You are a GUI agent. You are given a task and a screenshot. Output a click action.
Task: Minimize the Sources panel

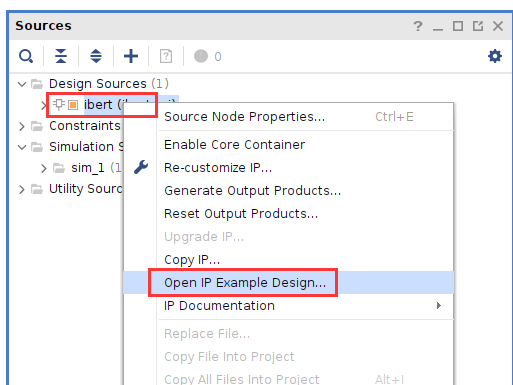438,29
